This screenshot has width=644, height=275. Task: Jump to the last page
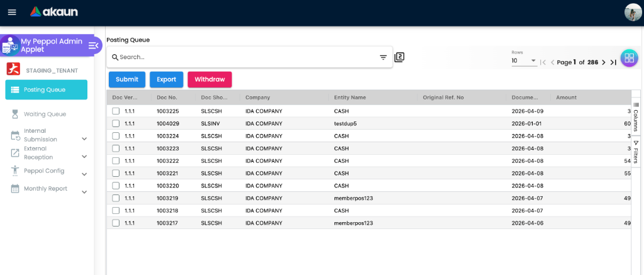pos(613,62)
